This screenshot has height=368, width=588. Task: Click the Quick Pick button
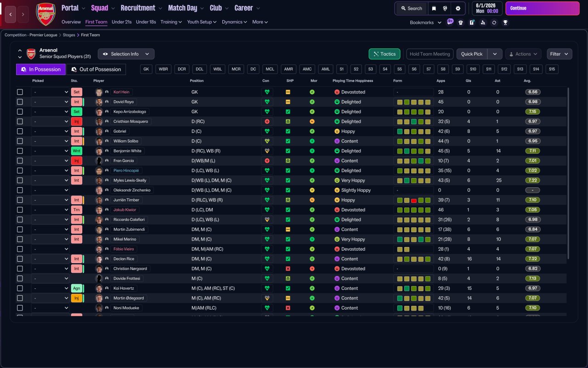(472, 54)
